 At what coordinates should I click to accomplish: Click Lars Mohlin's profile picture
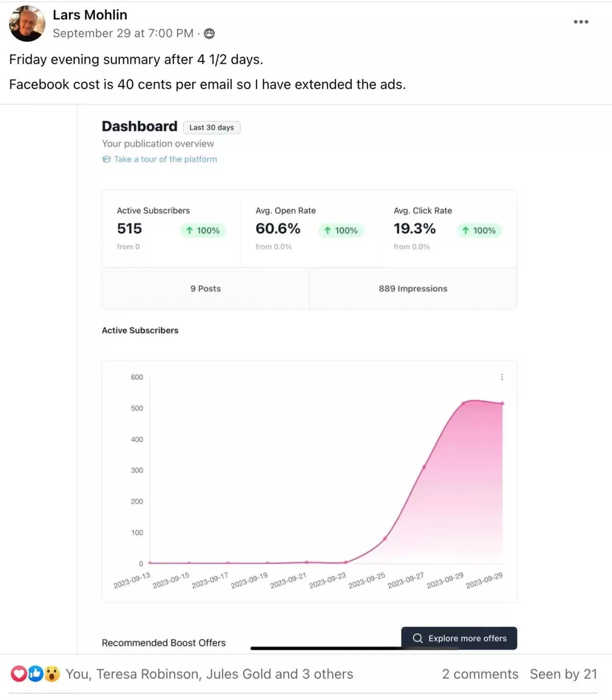tap(27, 24)
